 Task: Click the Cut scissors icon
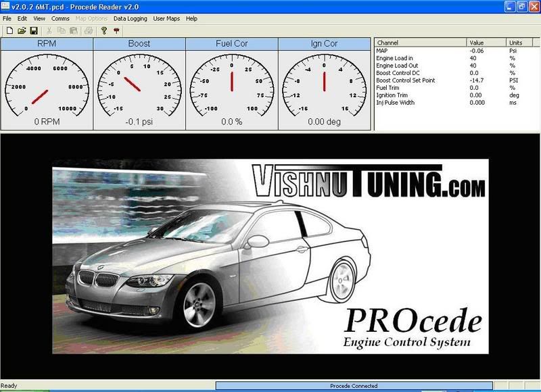pyautogui.click(x=49, y=30)
